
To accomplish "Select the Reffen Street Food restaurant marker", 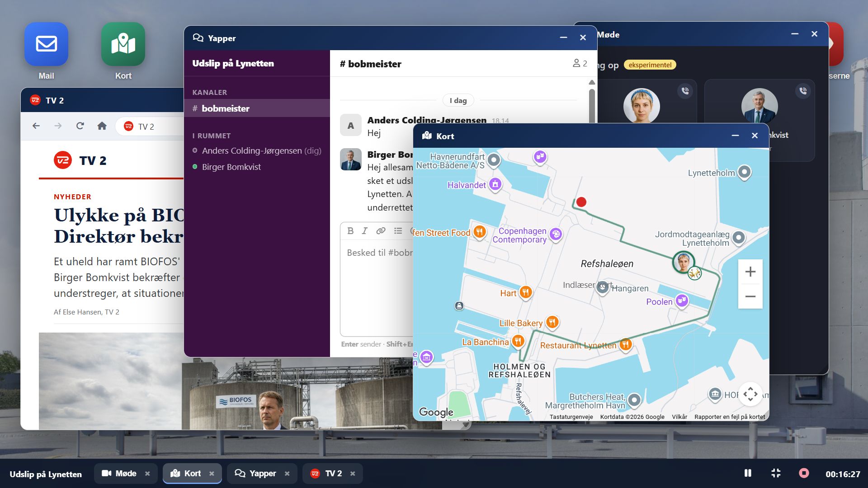I will [x=479, y=232].
